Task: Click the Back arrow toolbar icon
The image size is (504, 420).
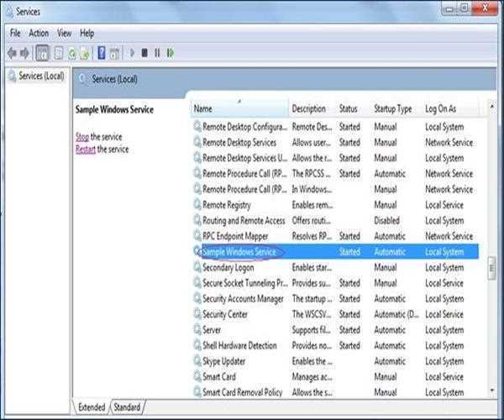Action: [12, 53]
